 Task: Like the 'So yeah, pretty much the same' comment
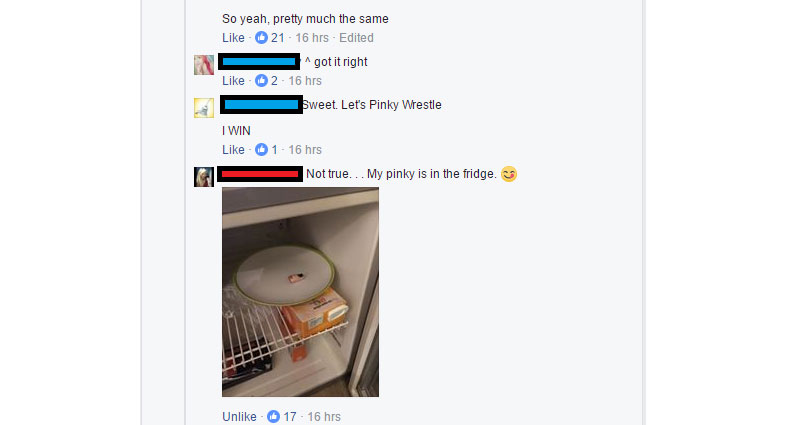click(x=233, y=38)
